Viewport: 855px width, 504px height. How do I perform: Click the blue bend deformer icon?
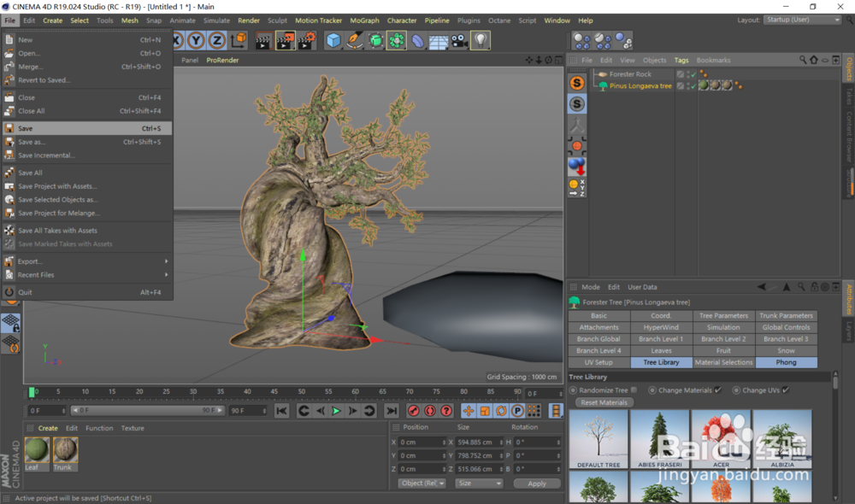point(418,40)
